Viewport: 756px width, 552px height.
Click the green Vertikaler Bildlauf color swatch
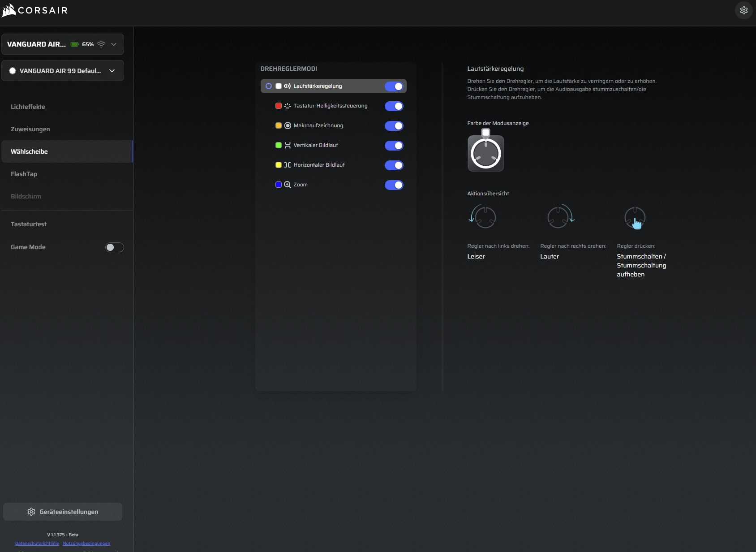278,145
